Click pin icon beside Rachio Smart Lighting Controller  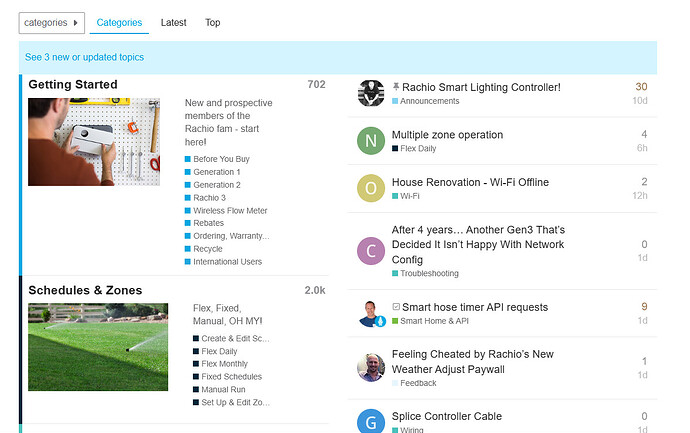point(396,87)
